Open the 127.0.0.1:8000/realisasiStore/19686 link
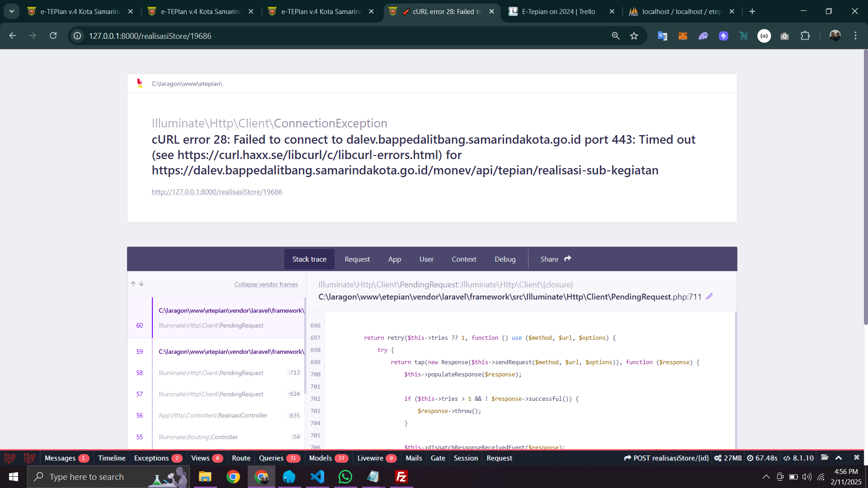 [x=217, y=192]
